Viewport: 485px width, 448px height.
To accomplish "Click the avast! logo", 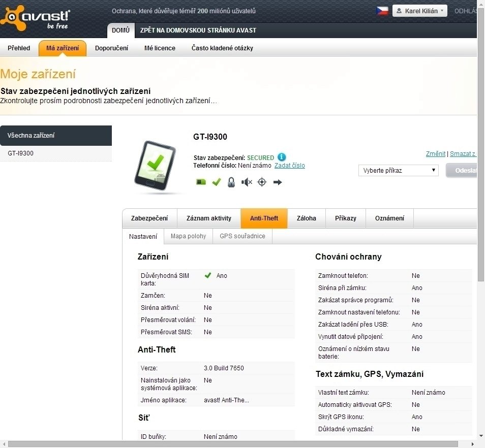I will pos(35,18).
